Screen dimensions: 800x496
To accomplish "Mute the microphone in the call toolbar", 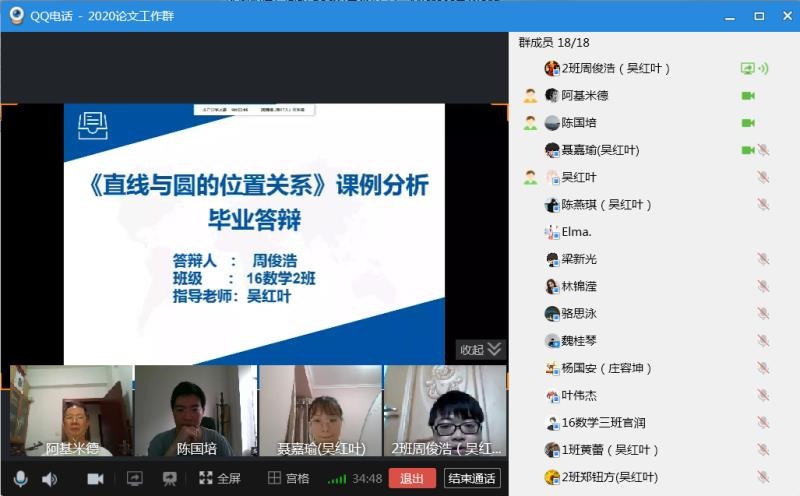I will tap(20, 479).
